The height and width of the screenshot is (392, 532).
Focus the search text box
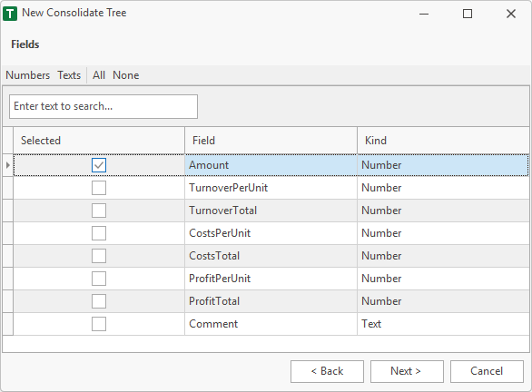[103, 106]
